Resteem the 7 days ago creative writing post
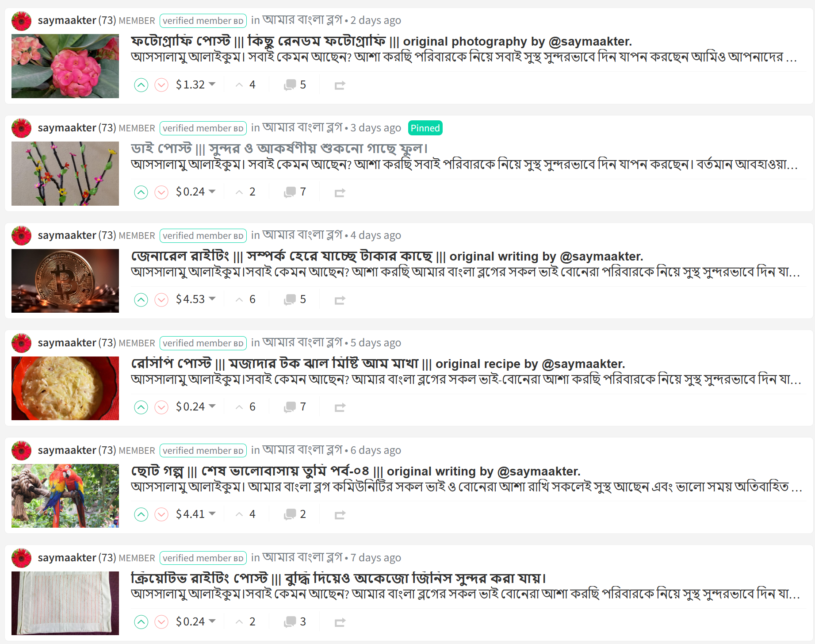Screen dimensions: 815x644 click(340, 622)
